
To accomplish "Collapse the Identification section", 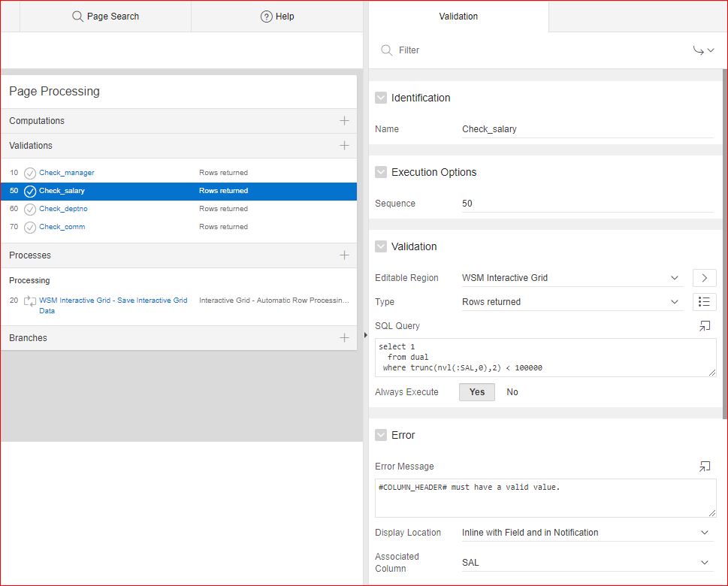I will pos(381,98).
